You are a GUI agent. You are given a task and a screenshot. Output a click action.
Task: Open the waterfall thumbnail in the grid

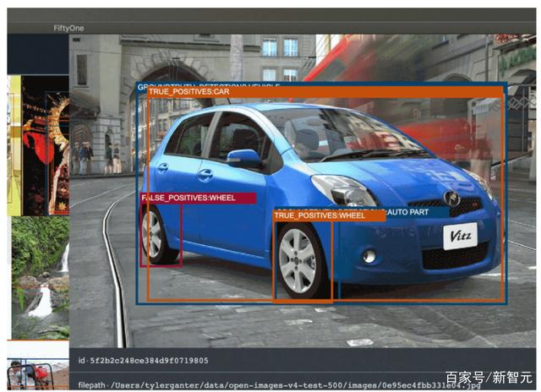(40, 278)
